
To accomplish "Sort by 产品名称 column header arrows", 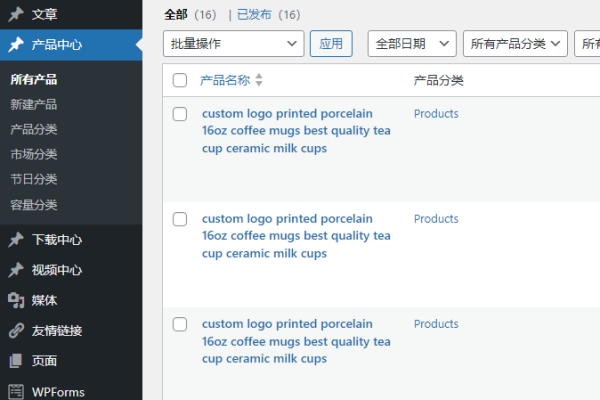I will [x=259, y=80].
